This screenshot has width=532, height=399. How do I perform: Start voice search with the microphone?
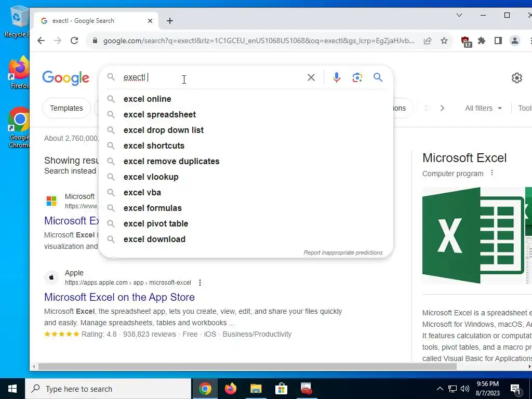point(336,77)
